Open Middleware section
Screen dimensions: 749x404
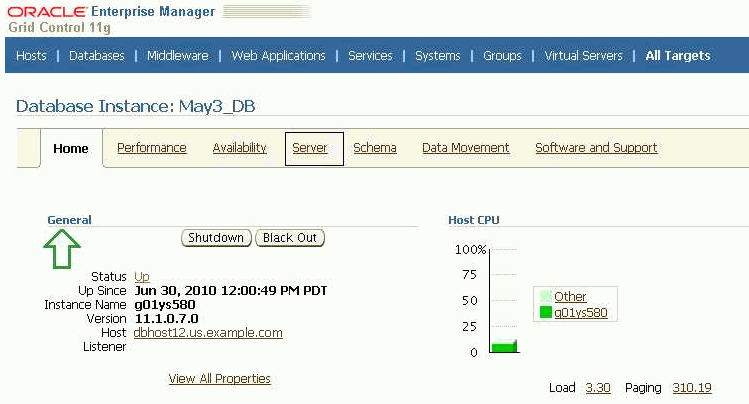coord(178,55)
